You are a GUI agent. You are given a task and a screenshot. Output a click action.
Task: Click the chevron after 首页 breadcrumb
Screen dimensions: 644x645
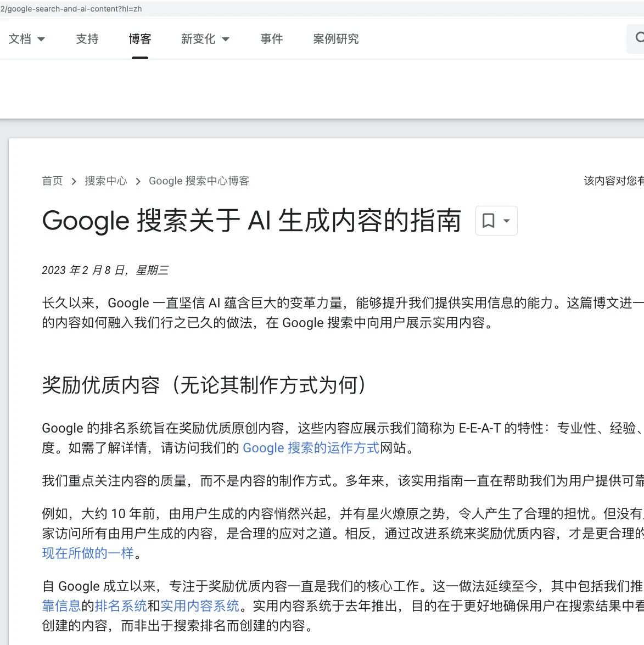click(74, 181)
